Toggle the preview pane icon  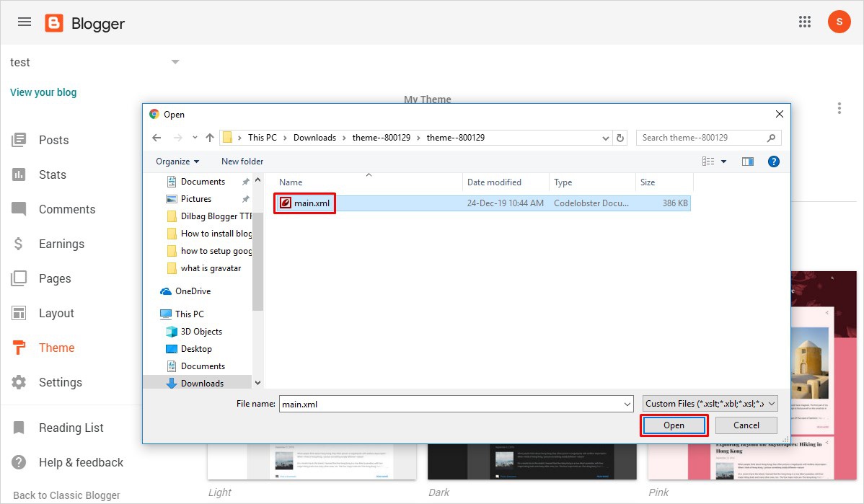click(747, 162)
